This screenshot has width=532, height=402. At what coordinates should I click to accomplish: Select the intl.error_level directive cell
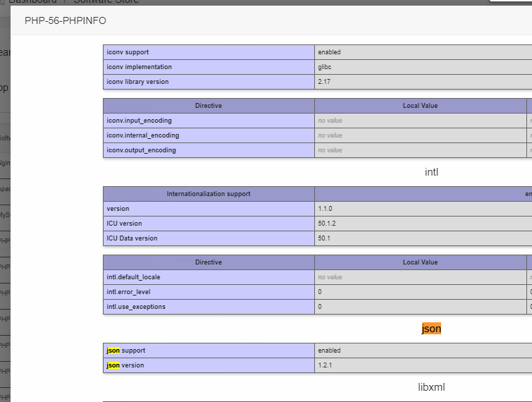click(x=128, y=292)
